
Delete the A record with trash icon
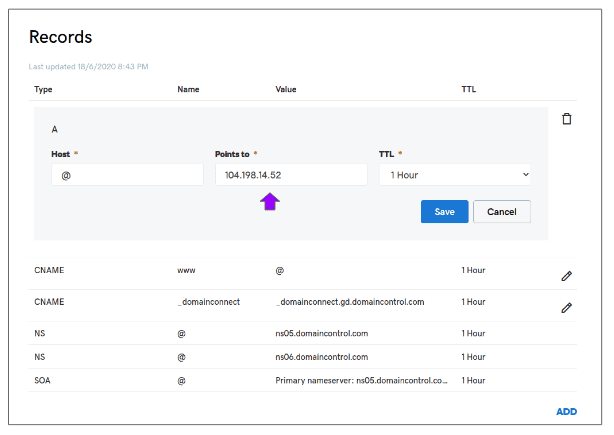coord(567,119)
